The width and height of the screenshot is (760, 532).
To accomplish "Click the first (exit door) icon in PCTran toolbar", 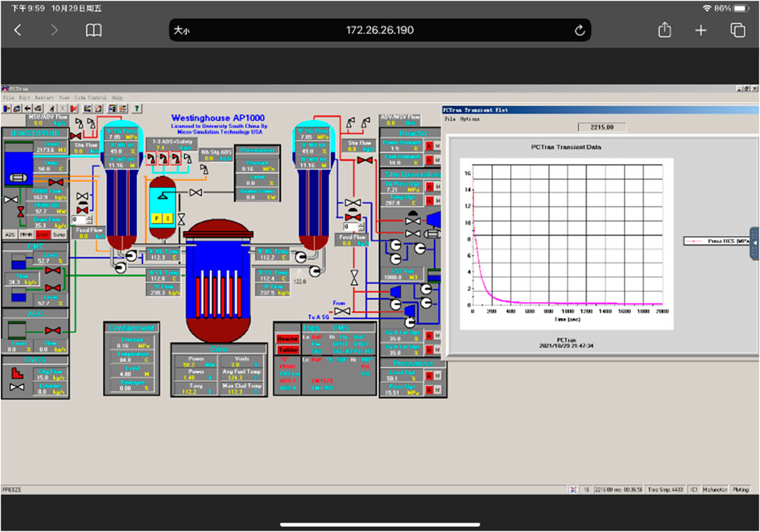I will click(x=7, y=109).
